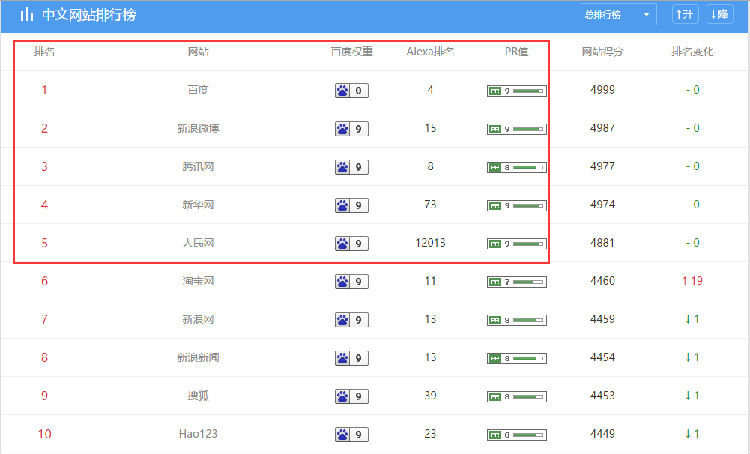This screenshot has width=750, height=454.
Task: Sort ascending with the 升 button
Action: click(685, 15)
